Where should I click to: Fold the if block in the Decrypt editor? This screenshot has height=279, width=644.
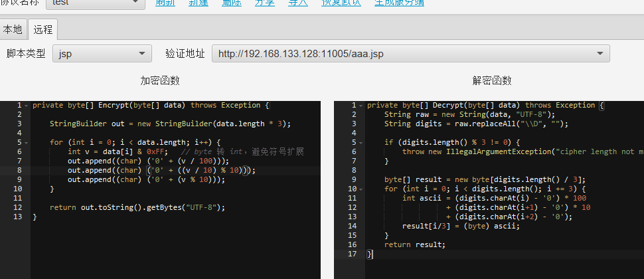click(x=361, y=143)
